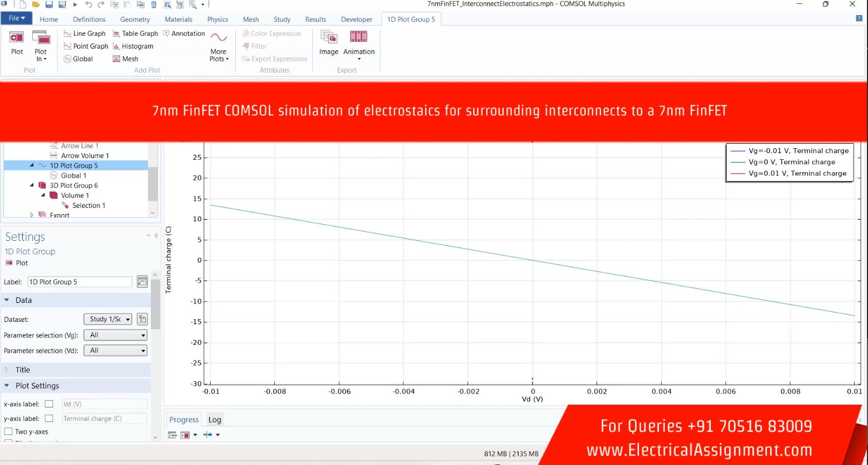Select Global 1 in the model tree
This screenshot has height=465, width=868.
coord(73,175)
